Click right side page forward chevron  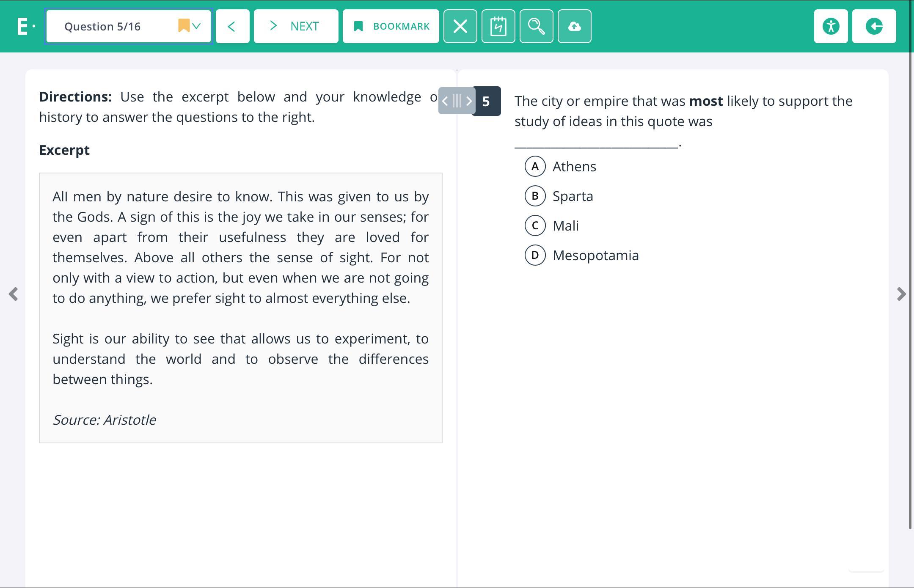point(901,294)
